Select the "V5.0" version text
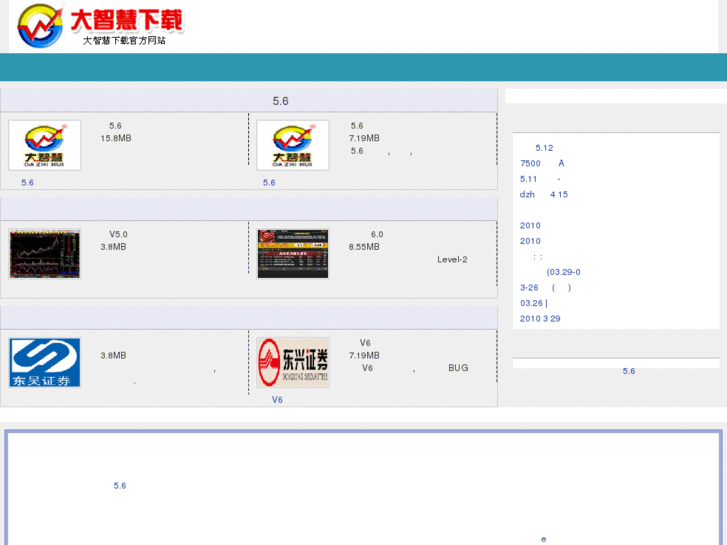The height and width of the screenshot is (545, 727). [x=118, y=234]
